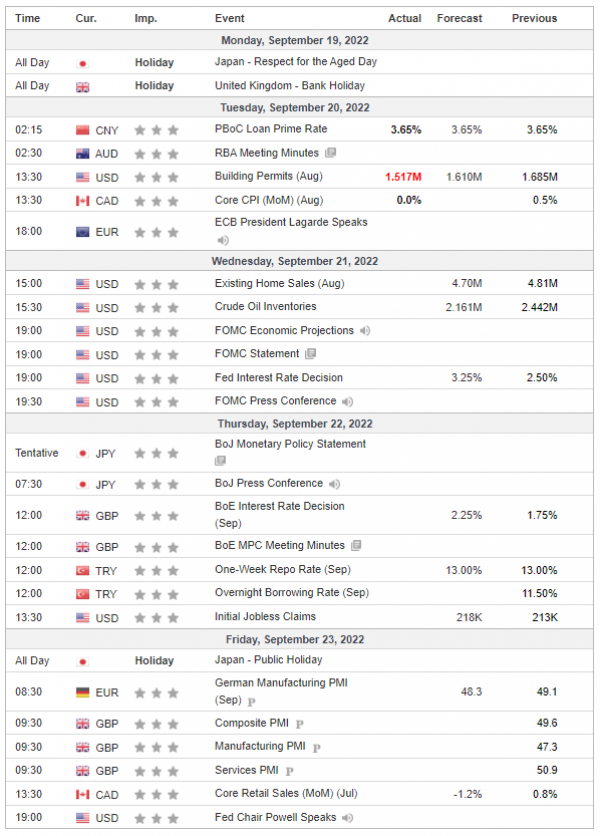Click speaker icon beside FOMC Press Conference

point(348,401)
